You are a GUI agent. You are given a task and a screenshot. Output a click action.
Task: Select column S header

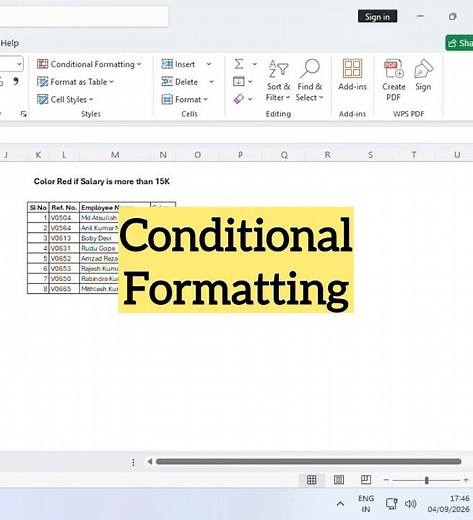pyautogui.click(x=370, y=155)
